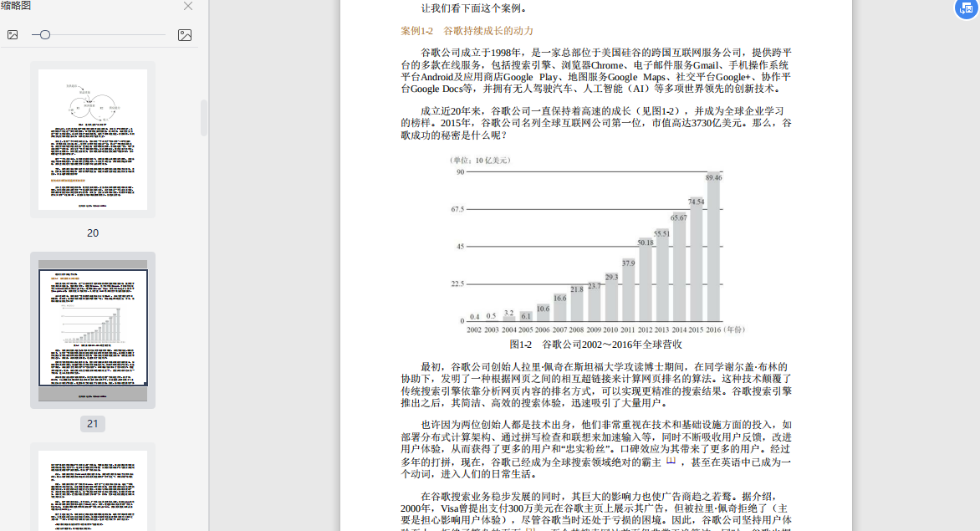This screenshot has height=531, width=980.
Task: Close the thumbnail panel
Action: [x=187, y=6]
